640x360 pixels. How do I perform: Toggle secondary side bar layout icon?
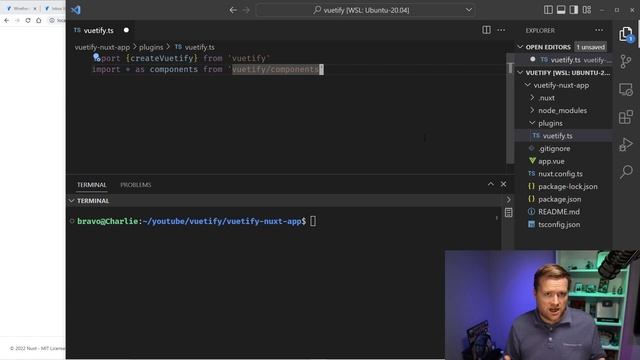tap(573, 10)
